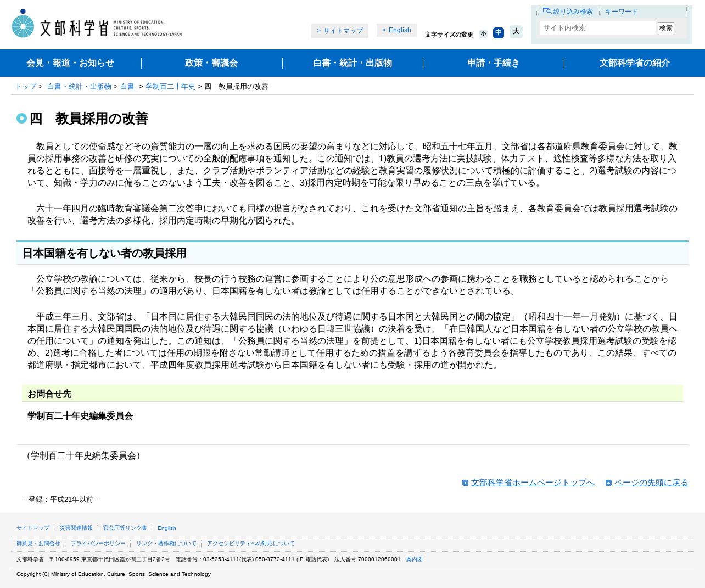The width and height of the screenshot is (705, 588).
Task: Switch to the キーワード search tab
Action: pyautogui.click(x=621, y=12)
